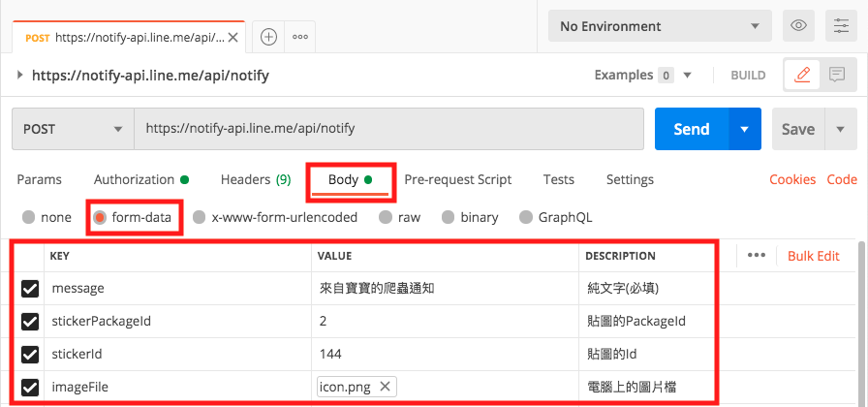
Task: Close the POST notify-api request tab
Action: click(x=233, y=38)
